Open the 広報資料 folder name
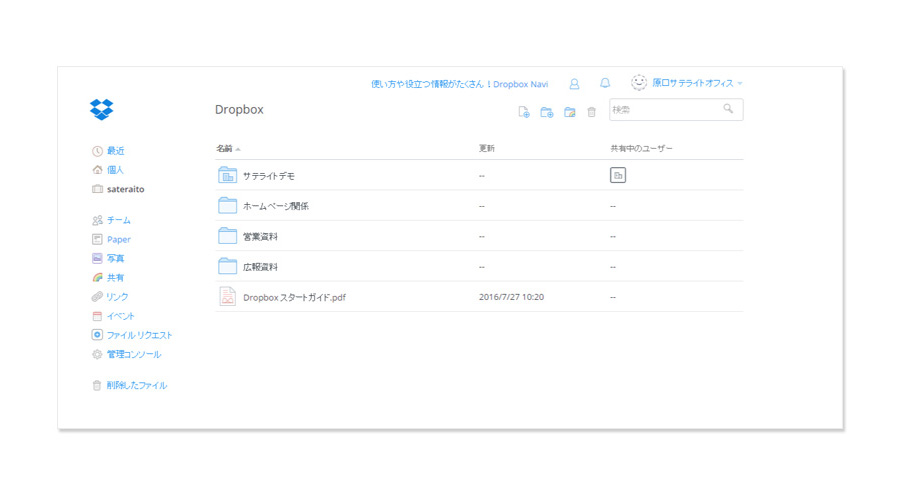This screenshot has height=500, width=900. [x=260, y=267]
